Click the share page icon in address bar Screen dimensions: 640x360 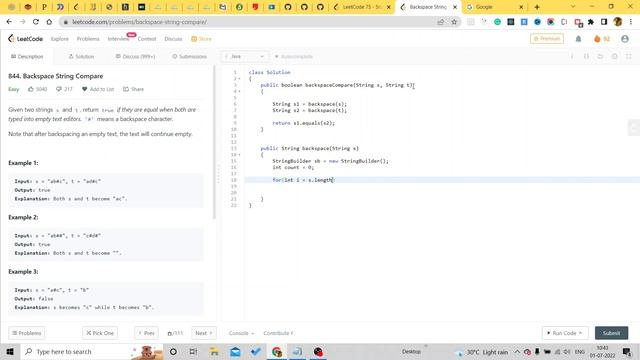click(440, 22)
